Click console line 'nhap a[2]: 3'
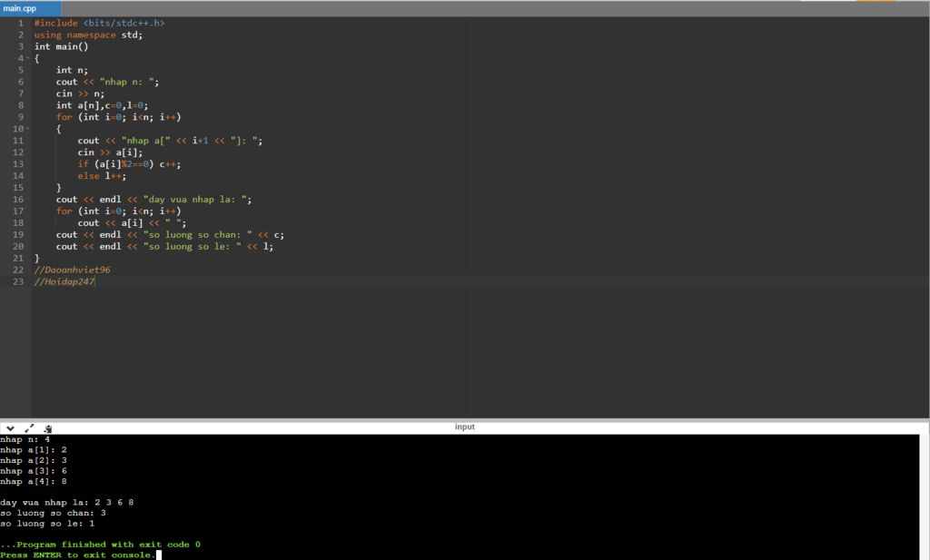The height and width of the screenshot is (560, 930). pos(34,460)
